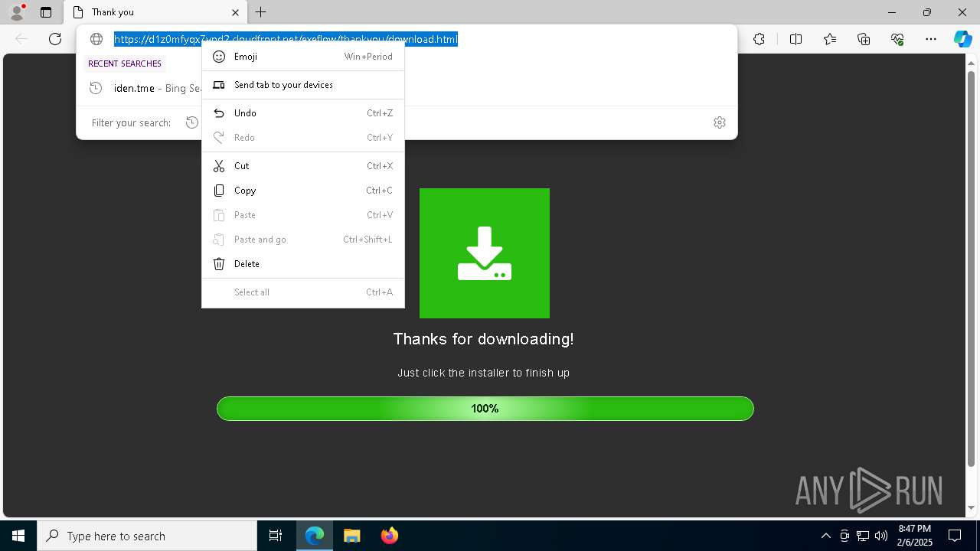This screenshot has width=980, height=551.
Task: Click the 'Select all' entry
Action: click(x=303, y=292)
